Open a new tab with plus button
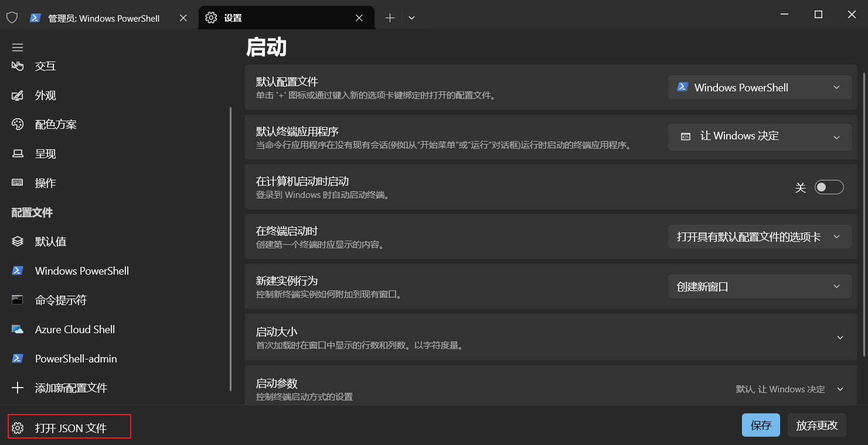 pyautogui.click(x=390, y=18)
